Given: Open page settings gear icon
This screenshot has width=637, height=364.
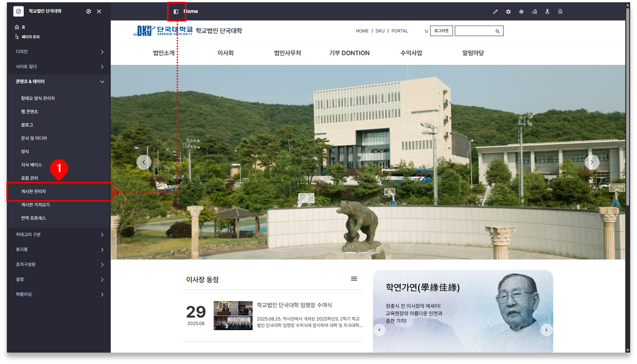Looking at the screenshot, I should pos(508,11).
